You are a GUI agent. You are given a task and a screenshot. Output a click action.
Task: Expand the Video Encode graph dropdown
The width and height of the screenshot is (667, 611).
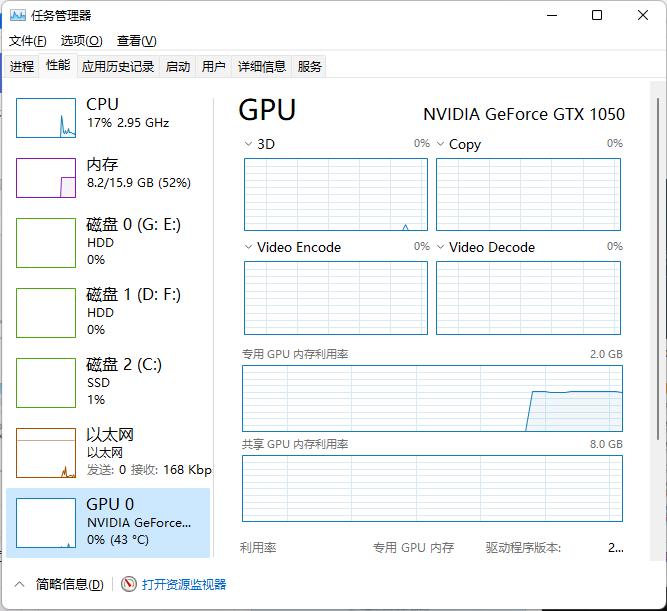pos(249,247)
